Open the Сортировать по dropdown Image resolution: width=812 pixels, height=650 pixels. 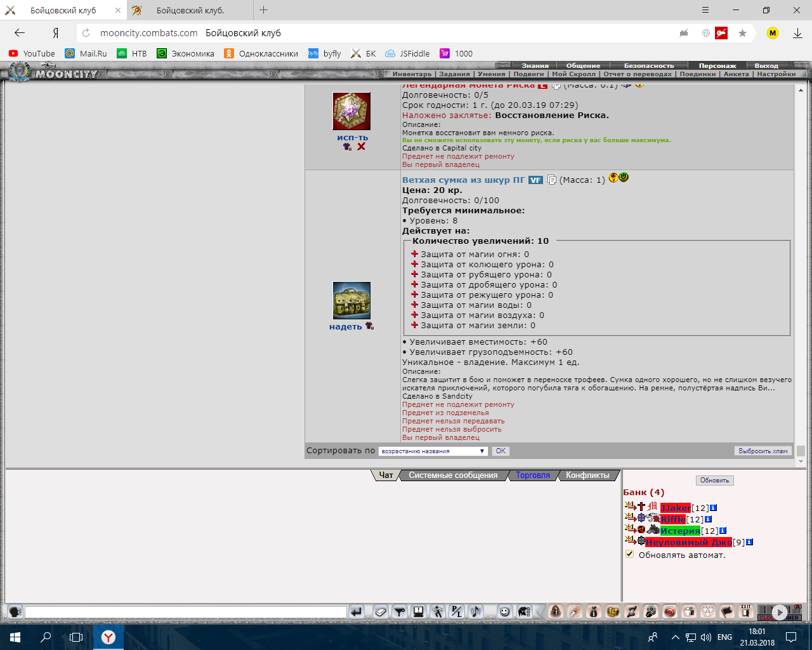pyautogui.click(x=433, y=451)
